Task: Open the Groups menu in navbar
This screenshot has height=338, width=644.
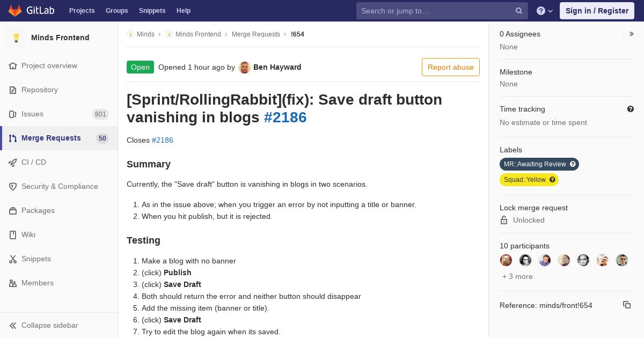Action: pos(117,11)
